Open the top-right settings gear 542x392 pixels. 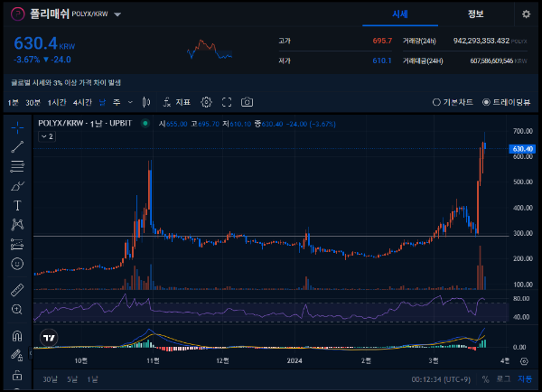click(526, 14)
